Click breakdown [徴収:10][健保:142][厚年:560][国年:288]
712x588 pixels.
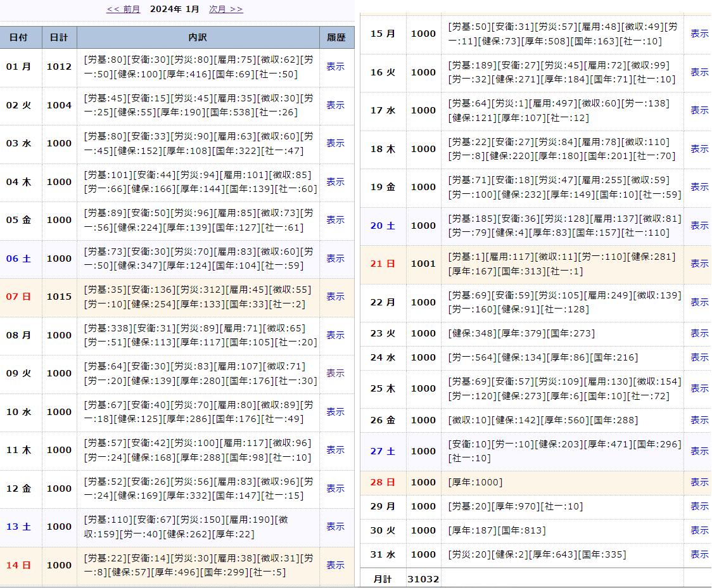(x=543, y=421)
